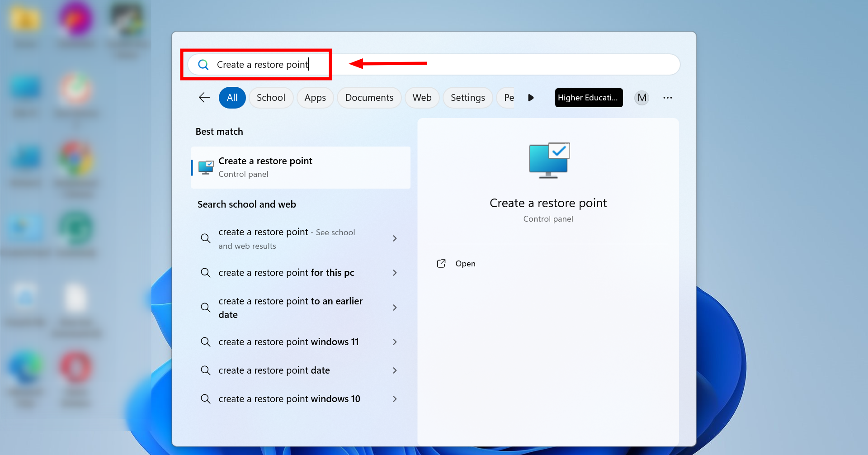The height and width of the screenshot is (455, 868).
Task: Open the M account avatar
Action: coord(642,97)
